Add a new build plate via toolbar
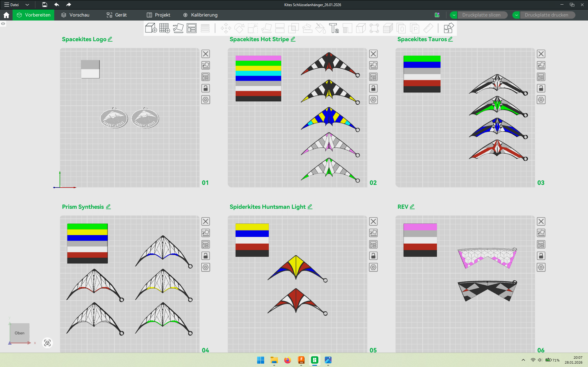 [x=165, y=28]
